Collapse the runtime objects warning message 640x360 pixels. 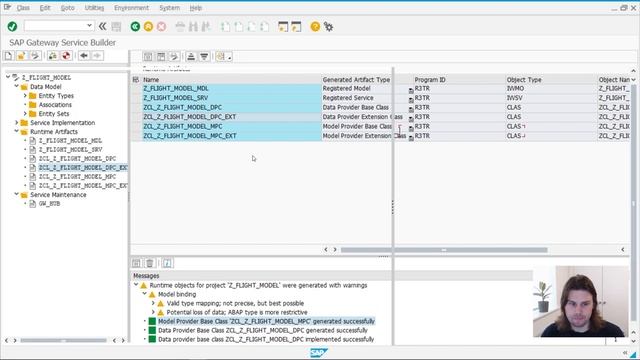[136, 285]
